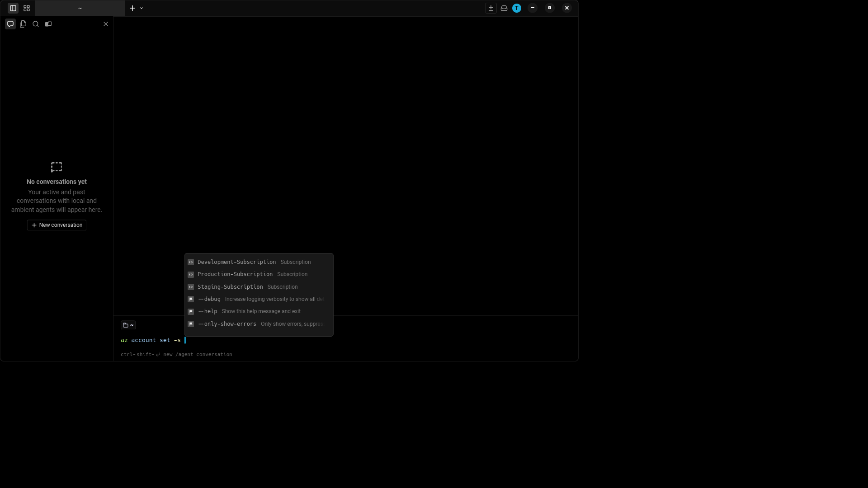Click the Staging-Subscription row icon

[191, 287]
